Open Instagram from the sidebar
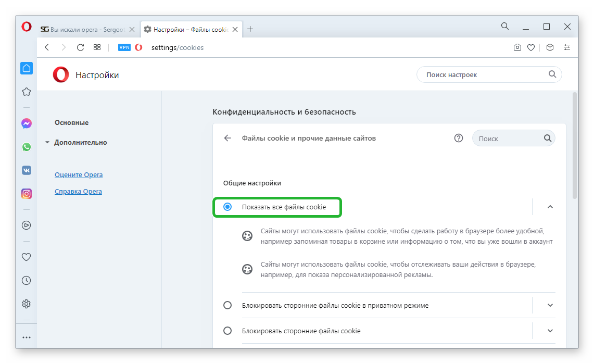Viewport: 594px width, 364px height. pos(27,194)
